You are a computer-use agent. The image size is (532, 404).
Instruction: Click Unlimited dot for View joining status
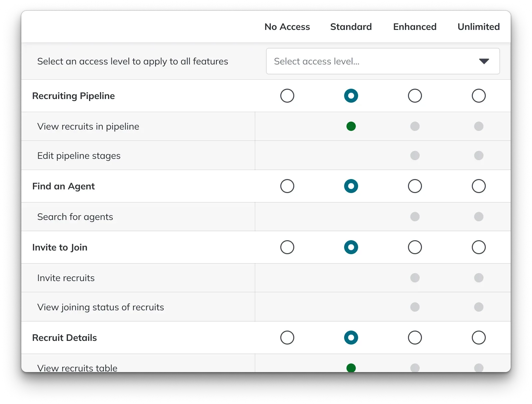click(479, 307)
